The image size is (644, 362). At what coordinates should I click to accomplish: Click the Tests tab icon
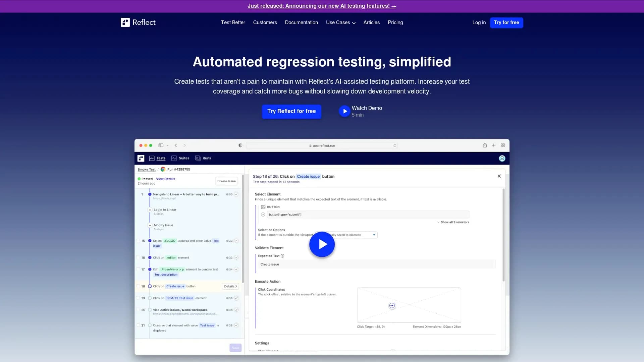tap(152, 158)
